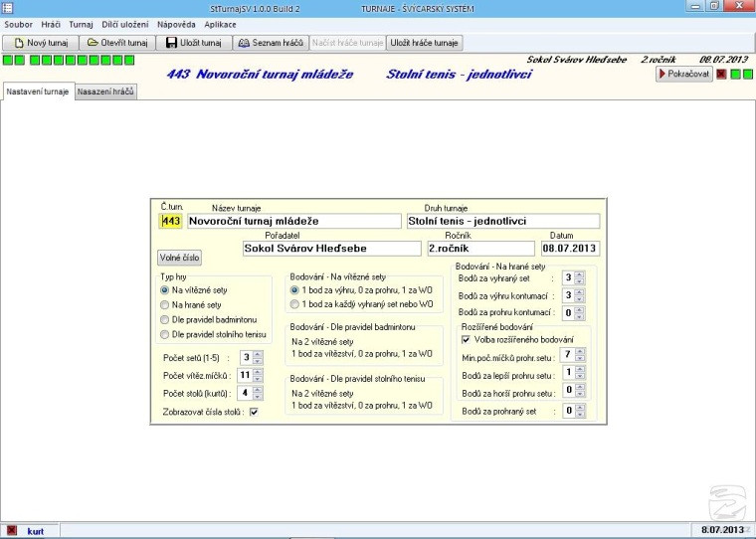
Task: Click the Ročník input field
Action: tap(480, 249)
